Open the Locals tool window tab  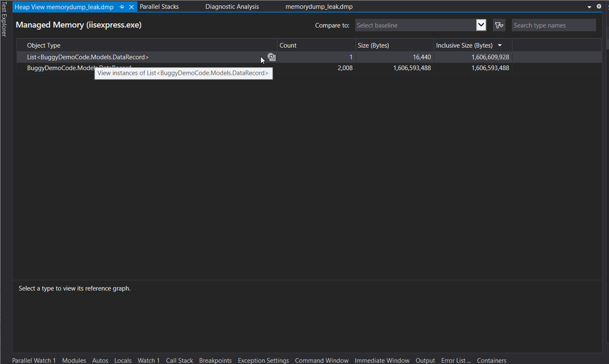point(123,360)
